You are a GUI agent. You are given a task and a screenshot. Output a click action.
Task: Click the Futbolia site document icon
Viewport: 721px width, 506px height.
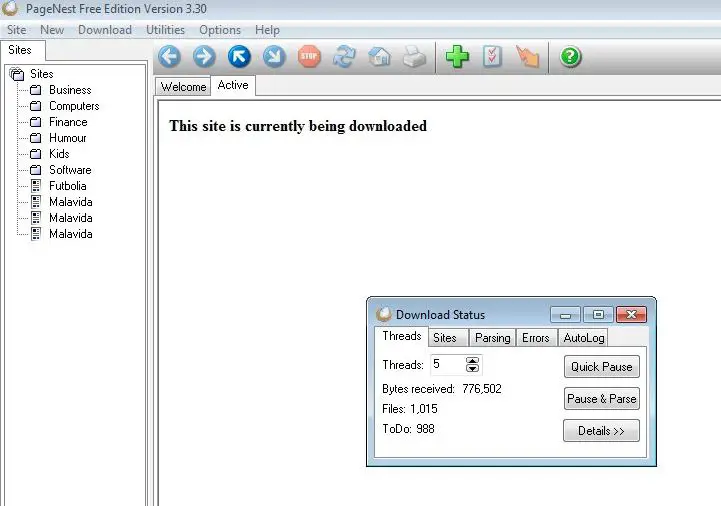click(x=36, y=186)
